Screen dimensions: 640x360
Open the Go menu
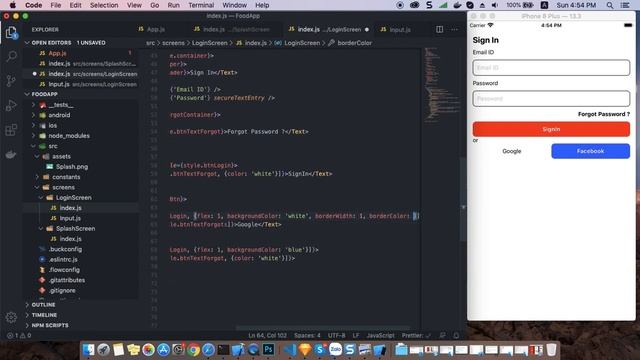click(155, 5)
